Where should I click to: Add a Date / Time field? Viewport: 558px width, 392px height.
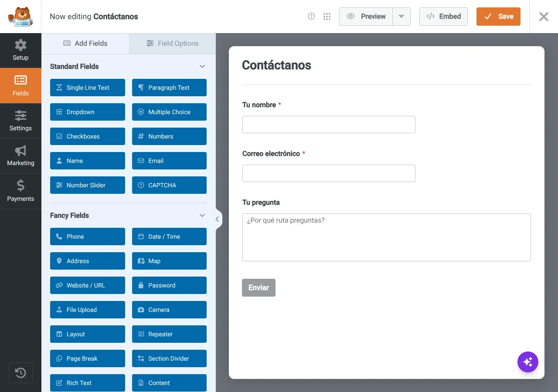169,237
